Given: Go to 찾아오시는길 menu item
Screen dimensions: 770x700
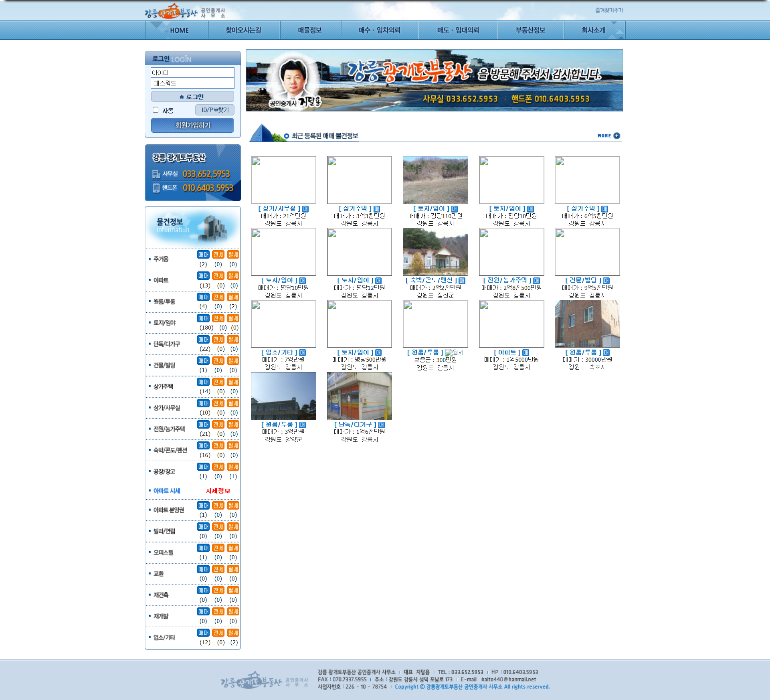Looking at the screenshot, I should point(243,30).
